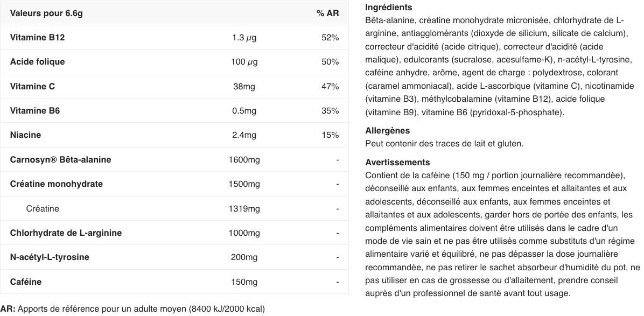Click the indented Créatine sub-row

174,208
